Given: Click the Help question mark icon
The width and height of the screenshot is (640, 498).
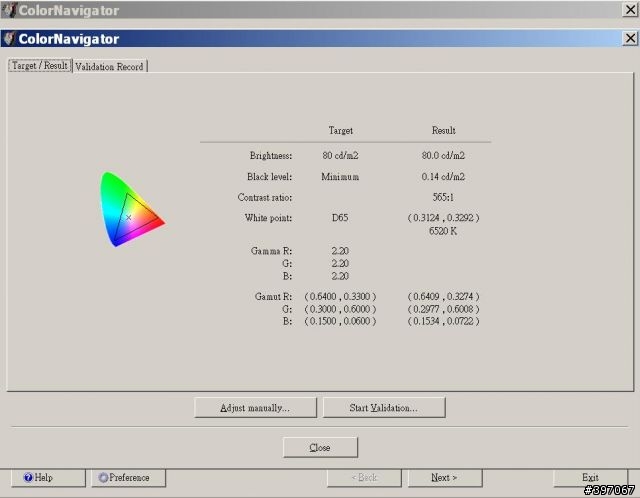Looking at the screenshot, I should 28,477.
